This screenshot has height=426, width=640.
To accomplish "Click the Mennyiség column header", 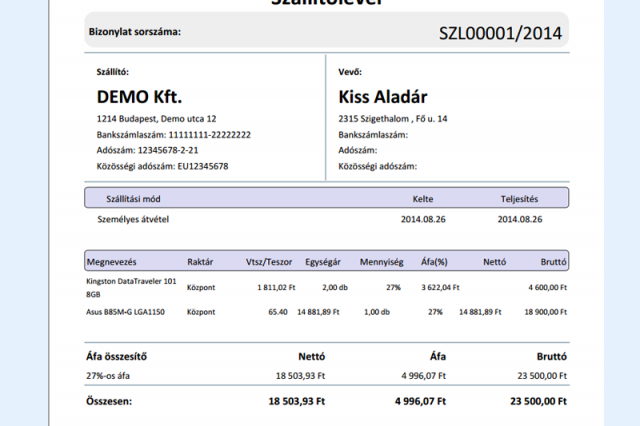I will tap(381, 262).
